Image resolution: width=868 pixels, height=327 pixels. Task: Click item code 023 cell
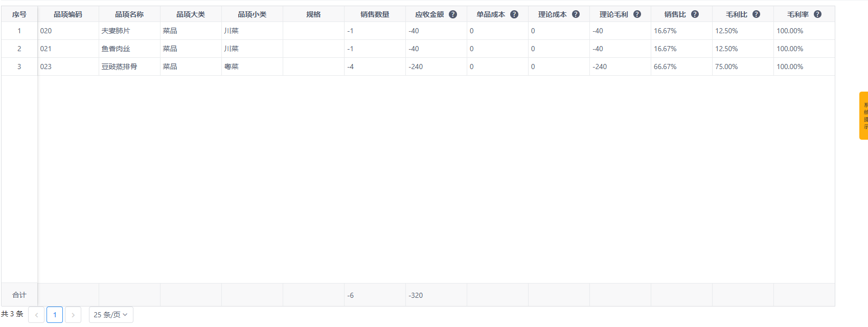(x=46, y=67)
